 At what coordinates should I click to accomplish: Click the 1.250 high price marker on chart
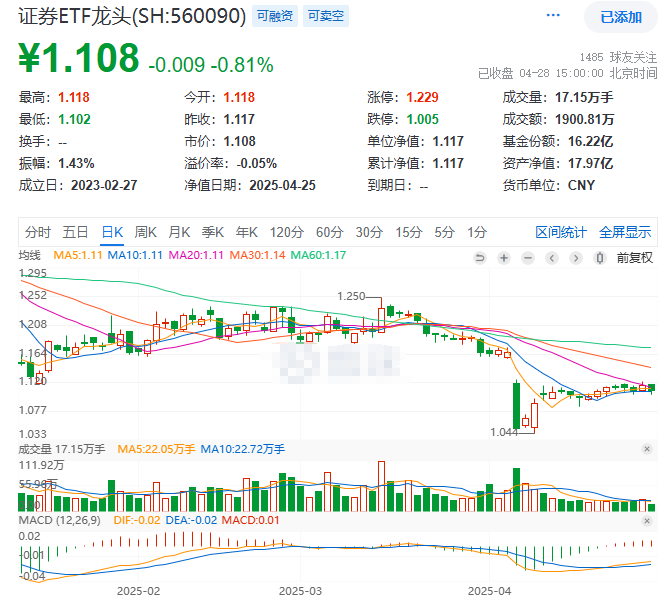352,296
